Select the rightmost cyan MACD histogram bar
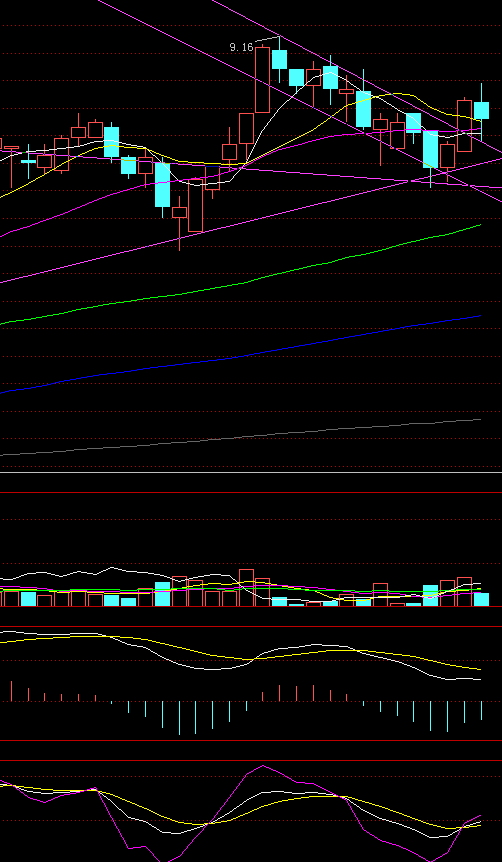502x862 pixels. pyautogui.click(x=481, y=711)
